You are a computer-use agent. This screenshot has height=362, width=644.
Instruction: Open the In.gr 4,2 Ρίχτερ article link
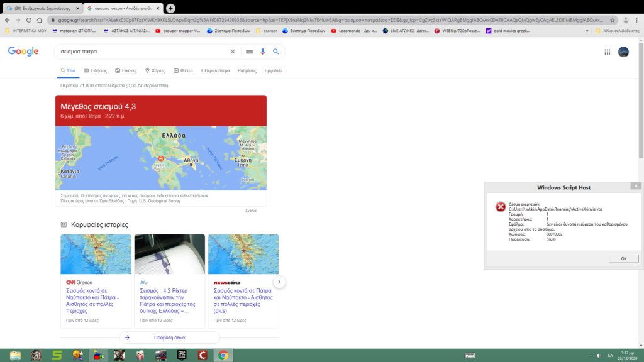[167, 301]
